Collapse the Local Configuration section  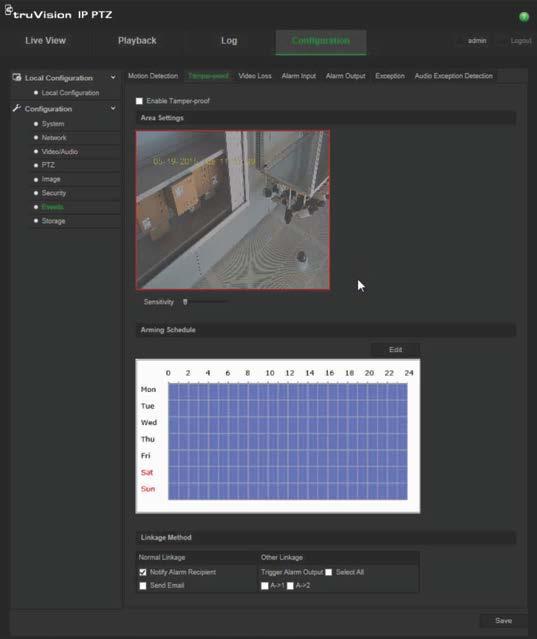click(x=113, y=77)
